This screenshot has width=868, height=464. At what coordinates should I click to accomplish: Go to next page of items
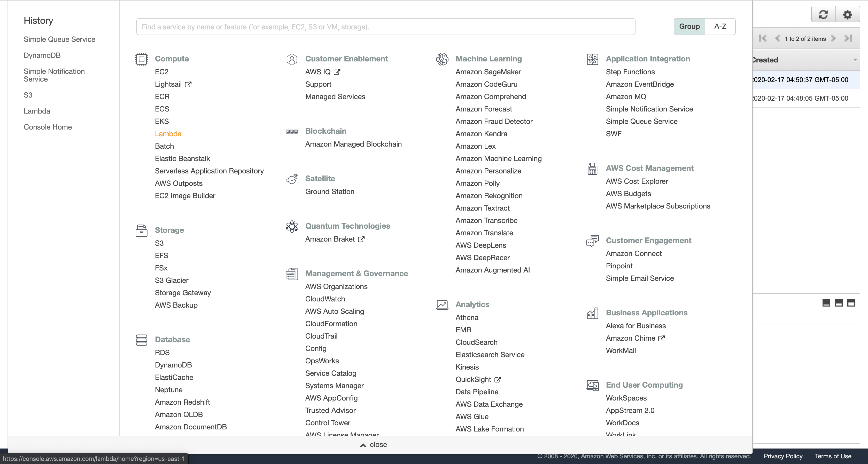click(833, 38)
